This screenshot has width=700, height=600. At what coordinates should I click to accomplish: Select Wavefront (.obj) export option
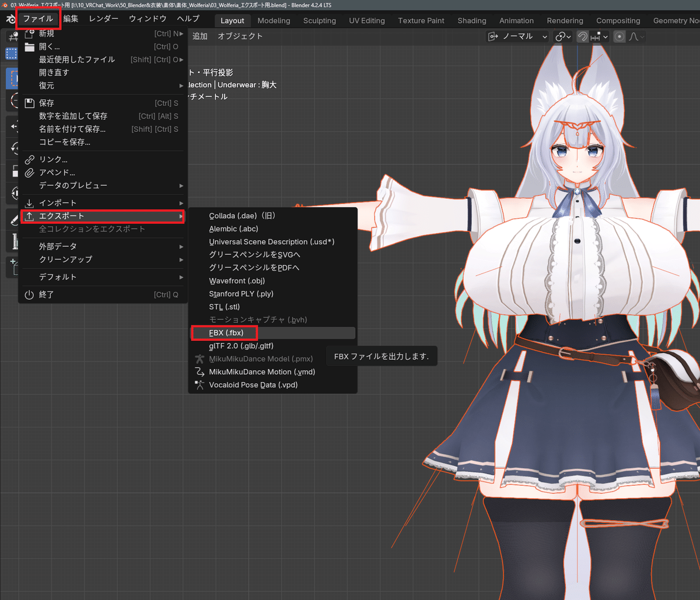(x=273, y=280)
